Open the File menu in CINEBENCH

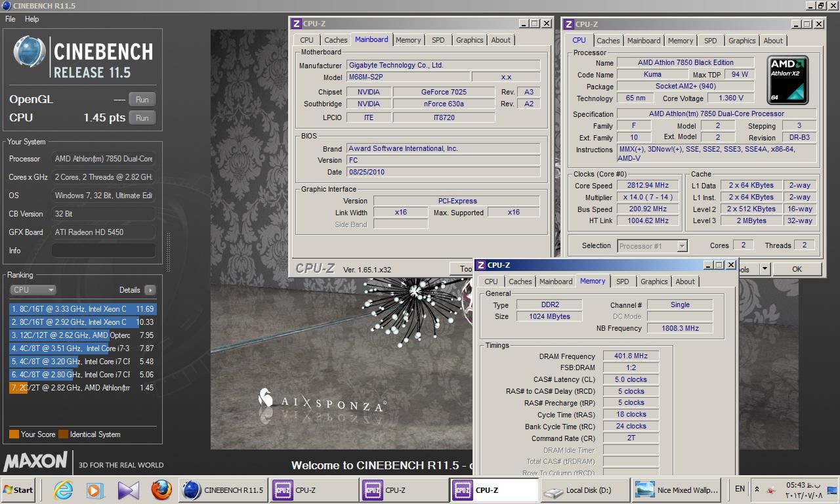(x=10, y=19)
